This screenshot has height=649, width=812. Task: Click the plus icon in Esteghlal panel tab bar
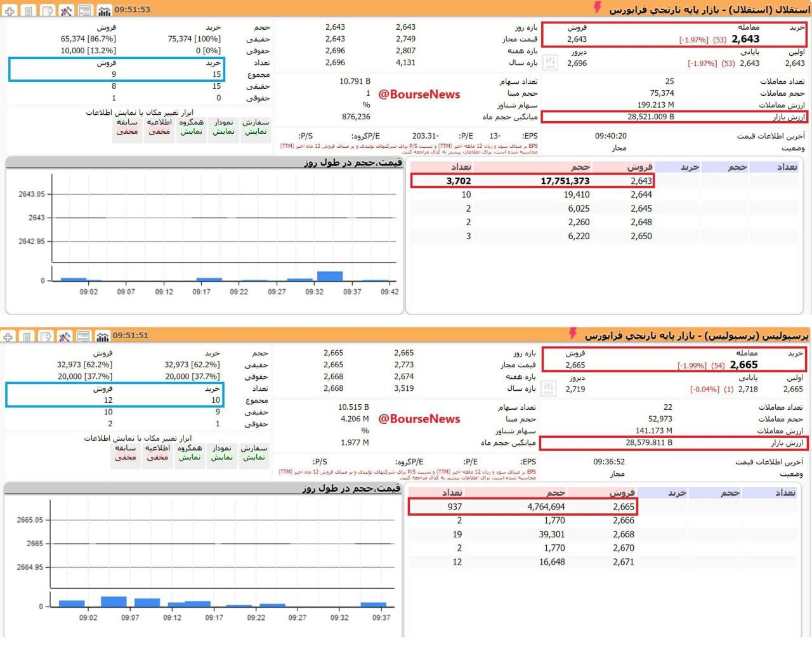(10, 10)
